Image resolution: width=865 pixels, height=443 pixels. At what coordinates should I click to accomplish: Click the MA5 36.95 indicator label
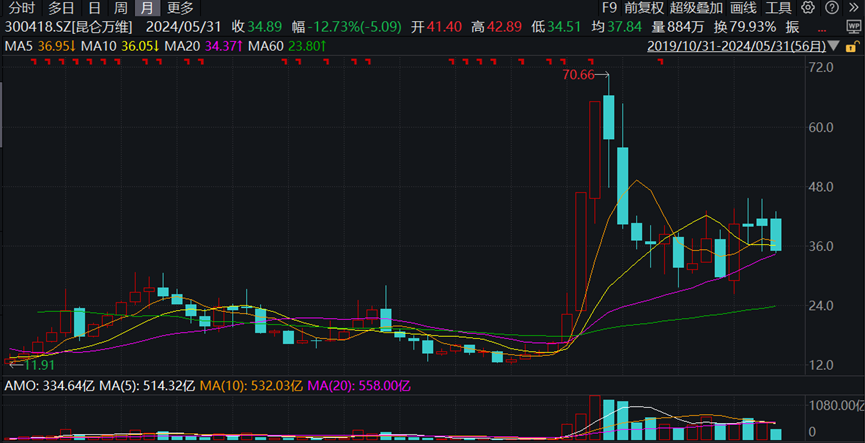41,47
